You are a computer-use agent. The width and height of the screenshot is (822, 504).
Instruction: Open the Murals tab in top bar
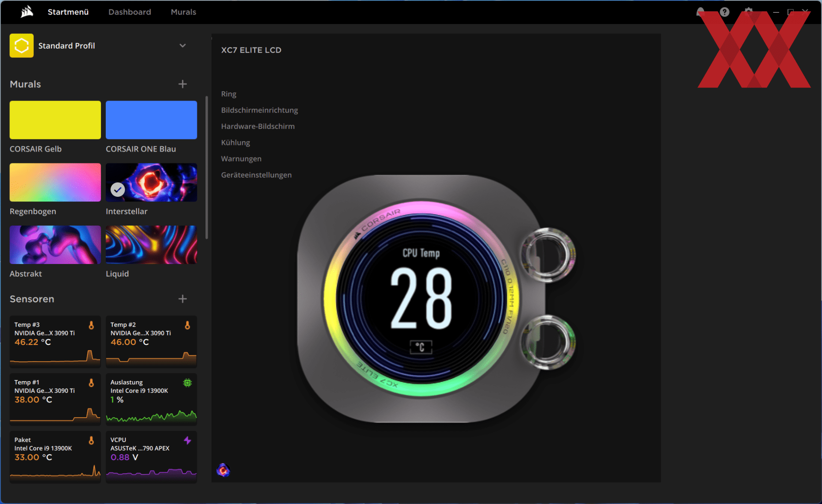(x=183, y=12)
